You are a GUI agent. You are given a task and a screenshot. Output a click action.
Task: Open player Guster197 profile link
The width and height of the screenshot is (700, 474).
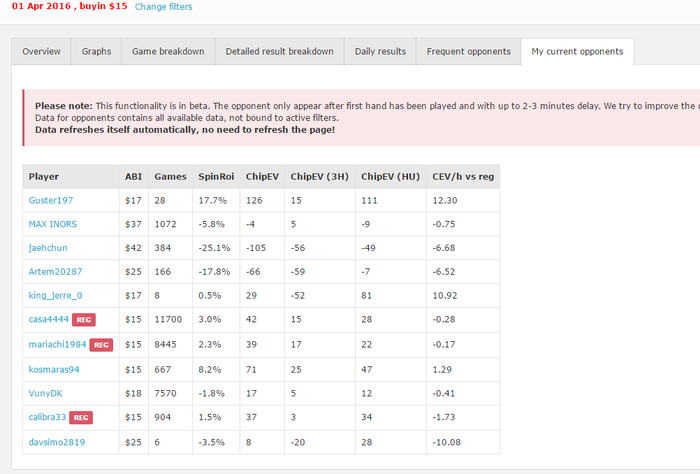(51, 200)
